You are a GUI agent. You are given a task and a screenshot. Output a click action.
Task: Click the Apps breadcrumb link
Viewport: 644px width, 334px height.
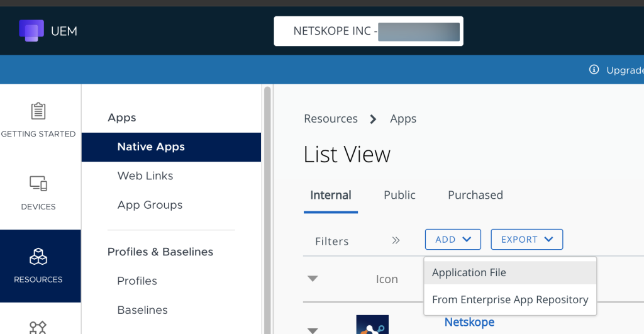403,119
